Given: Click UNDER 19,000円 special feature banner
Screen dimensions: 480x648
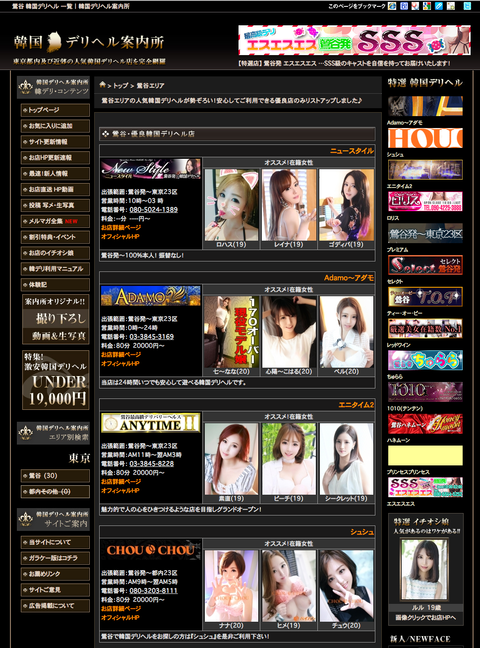Looking at the screenshot, I should pos(55,380).
